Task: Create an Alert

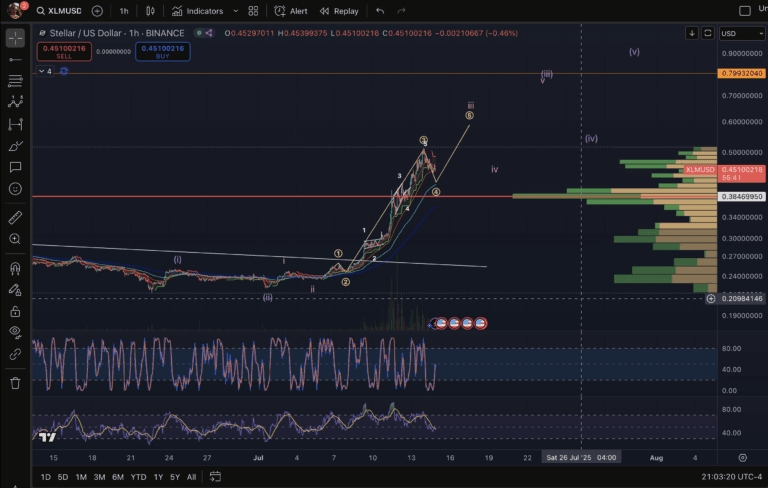Action: (x=291, y=11)
